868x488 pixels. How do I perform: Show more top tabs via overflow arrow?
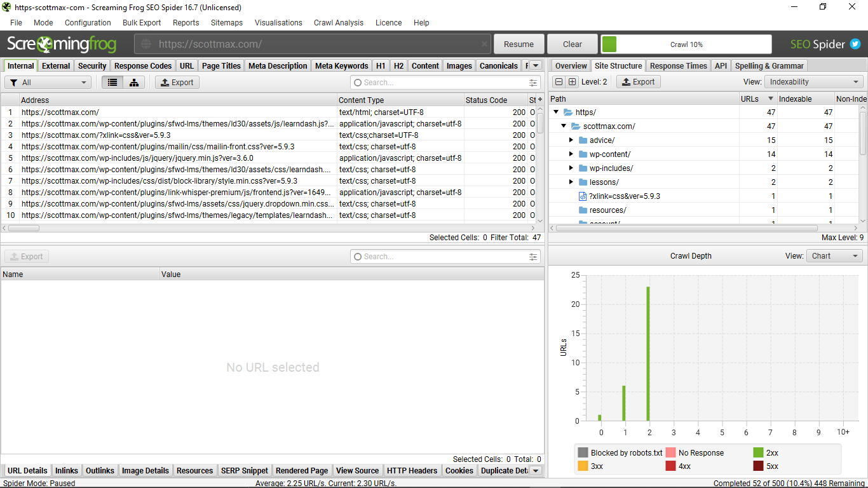coord(536,65)
